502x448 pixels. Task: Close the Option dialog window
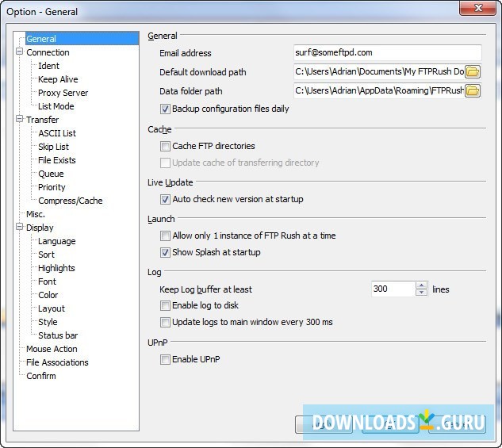click(477, 8)
